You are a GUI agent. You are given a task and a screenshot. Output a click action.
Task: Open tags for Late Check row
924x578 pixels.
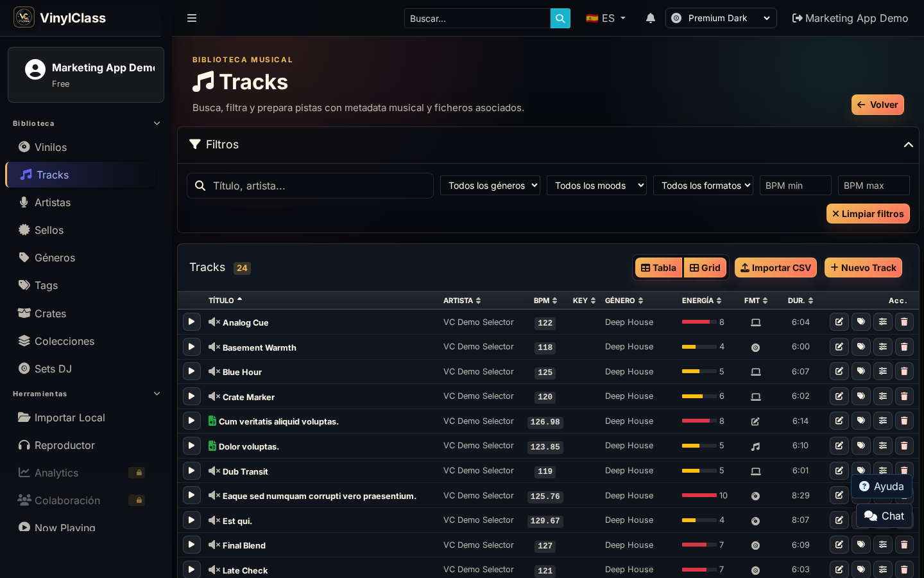pos(861,569)
